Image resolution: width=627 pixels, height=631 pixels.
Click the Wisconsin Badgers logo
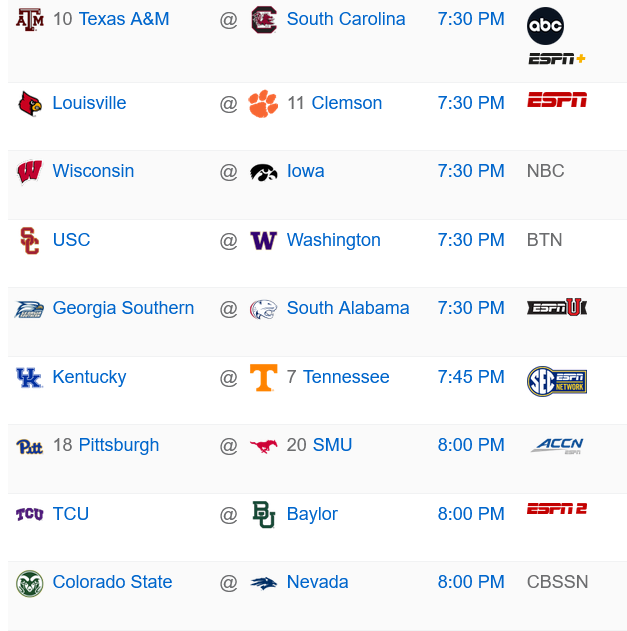coord(30,172)
